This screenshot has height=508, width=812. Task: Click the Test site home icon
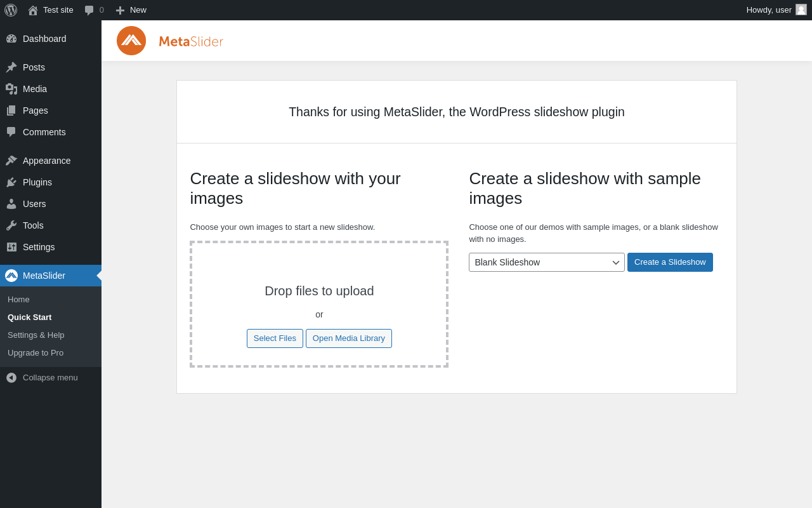point(33,10)
